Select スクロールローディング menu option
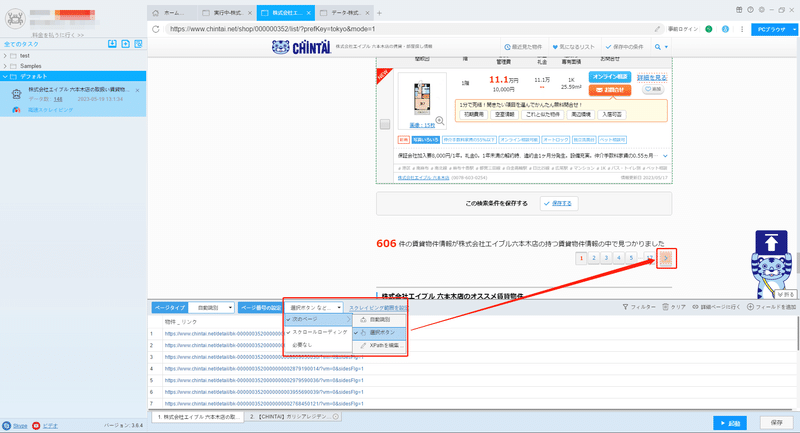Image resolution: width=800 pixels, height=433 pixels. click(318, 332)
